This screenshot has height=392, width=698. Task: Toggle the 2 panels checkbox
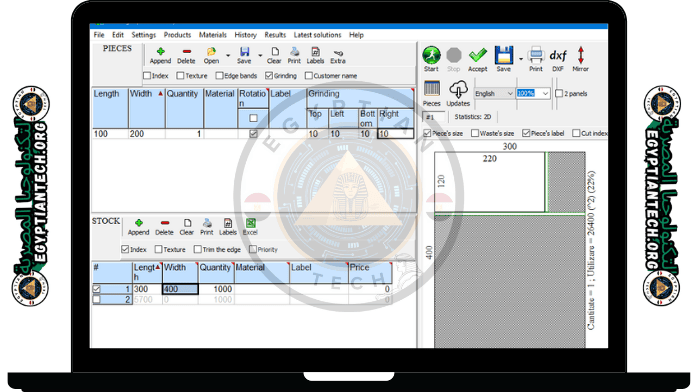click(559, 93)
